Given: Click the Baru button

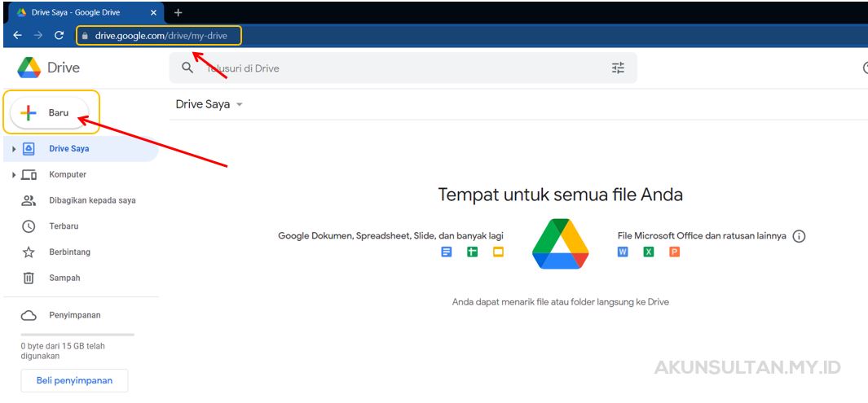Looking at the screenshot, I should [x=50, y=113].
